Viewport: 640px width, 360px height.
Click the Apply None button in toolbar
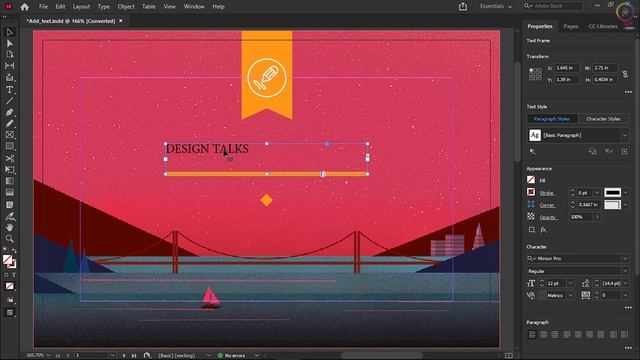(x=10, y=286)
